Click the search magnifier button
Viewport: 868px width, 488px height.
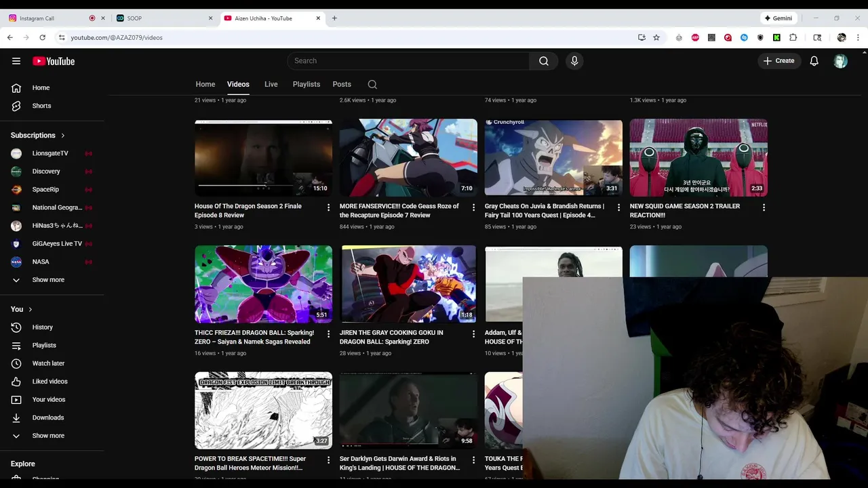[544, 61]
